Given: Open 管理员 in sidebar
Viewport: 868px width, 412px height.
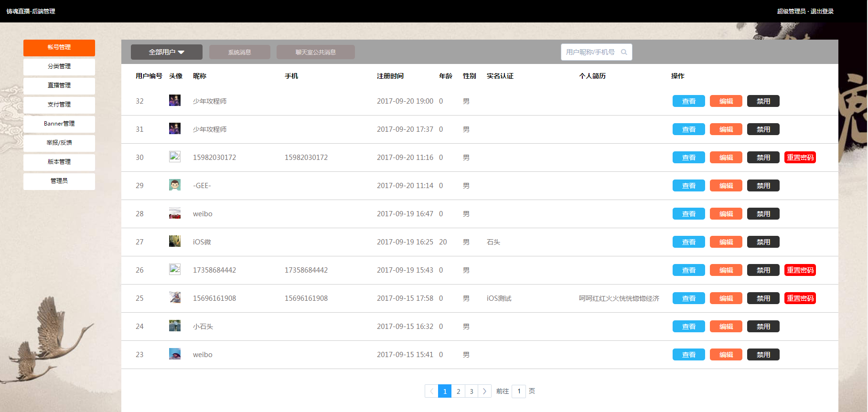Looking at the screenshot, I should 59,181.
